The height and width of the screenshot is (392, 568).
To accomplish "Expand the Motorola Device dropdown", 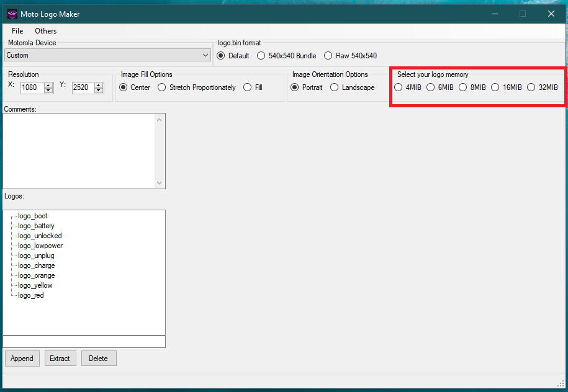I will [205, 55].
